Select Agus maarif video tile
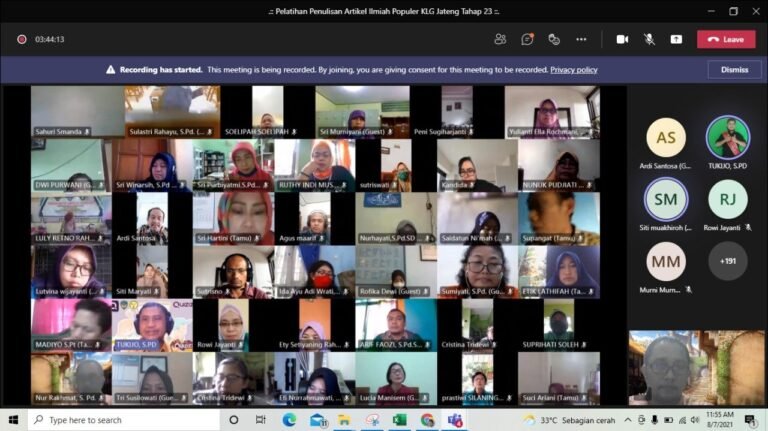The image size is (768, 431). (315, 218)
